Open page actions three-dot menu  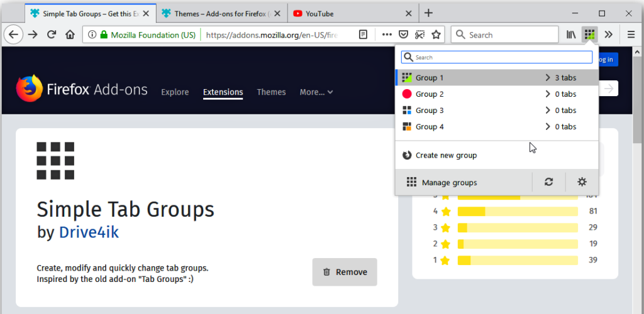click(x=387, y=35)
